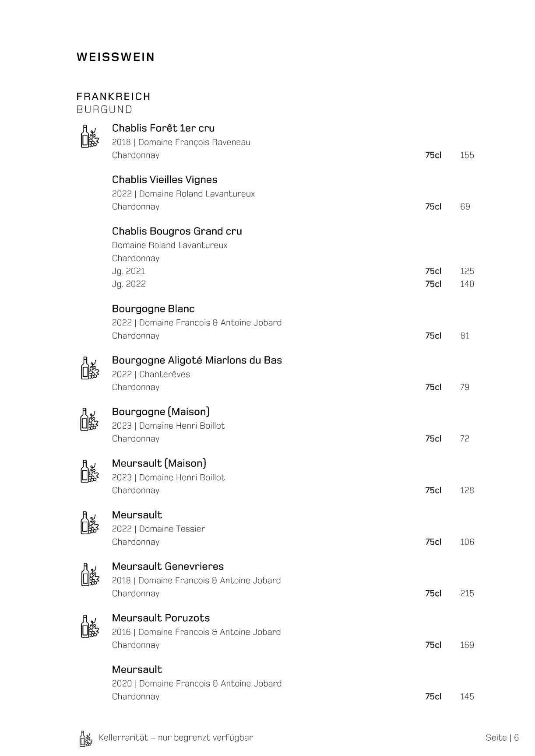This screenshot has height=756, width=535.
Task: Click the cellar rarity icon beside Chablis Forêt
Action: coord(90,136)
